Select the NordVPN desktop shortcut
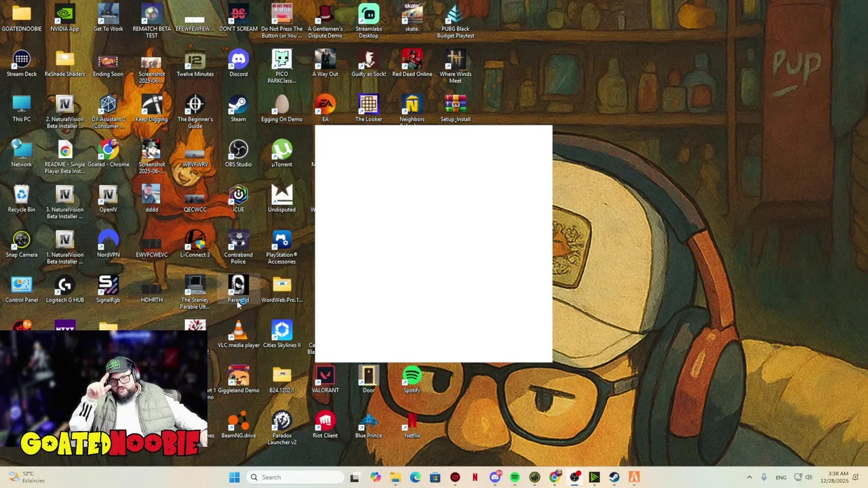868x488 pixels. (x=108, y=244)
